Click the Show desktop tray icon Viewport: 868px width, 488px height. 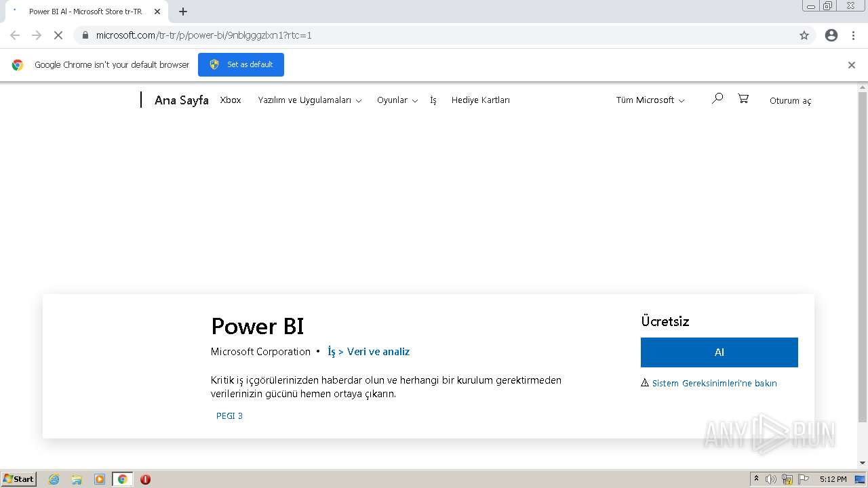860,479
